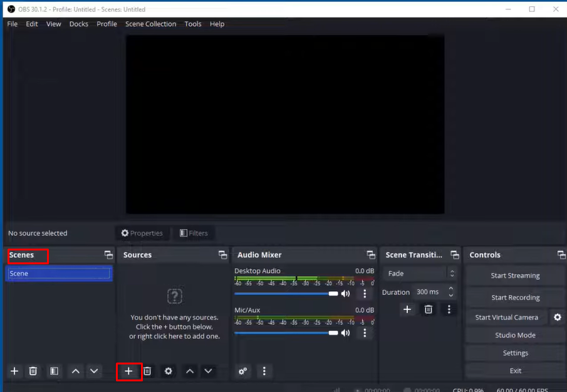Enable Studio Mode
The width and height of the screenshot is (567, 392).
(515, 335)
